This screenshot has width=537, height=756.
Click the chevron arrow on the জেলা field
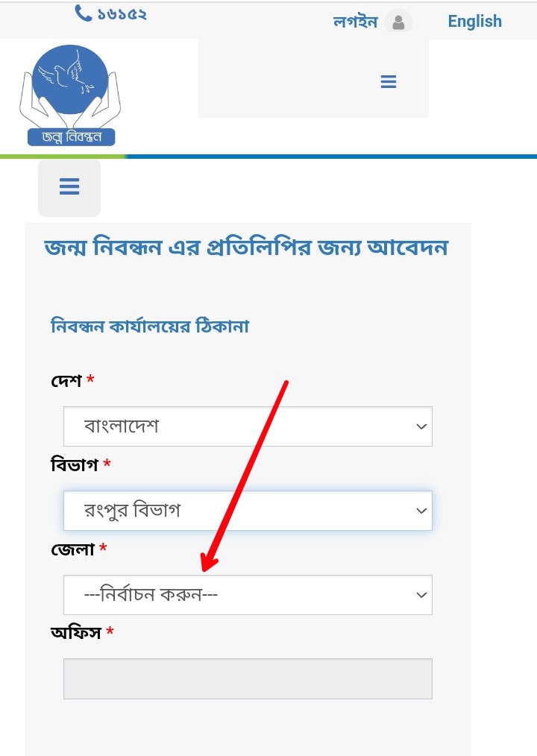(421, 596)
